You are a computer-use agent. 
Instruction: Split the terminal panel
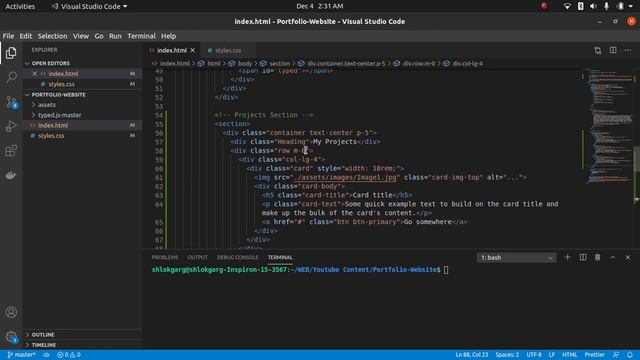[583, 257]
